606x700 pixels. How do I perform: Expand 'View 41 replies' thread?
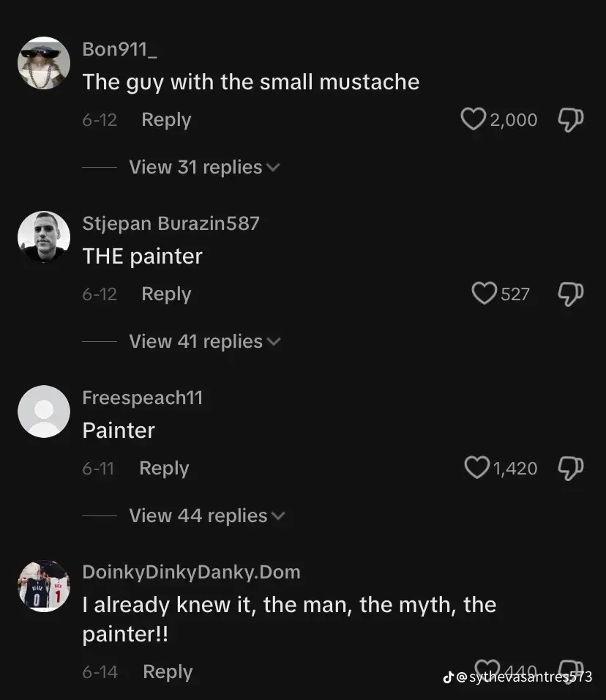(204, 341)
